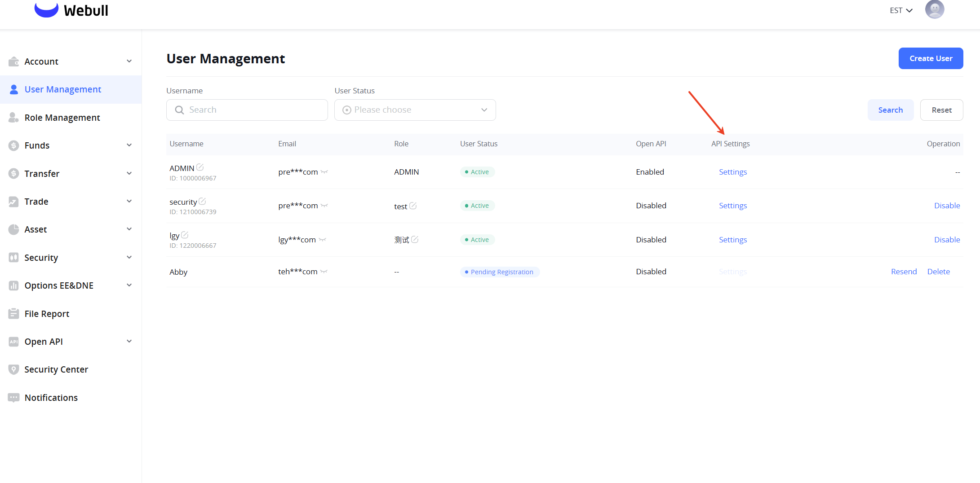Image resolution: width=980 pixels, height=483 pixels.
Task: Show the hidden email for security user
Action: tap(324, 206)
